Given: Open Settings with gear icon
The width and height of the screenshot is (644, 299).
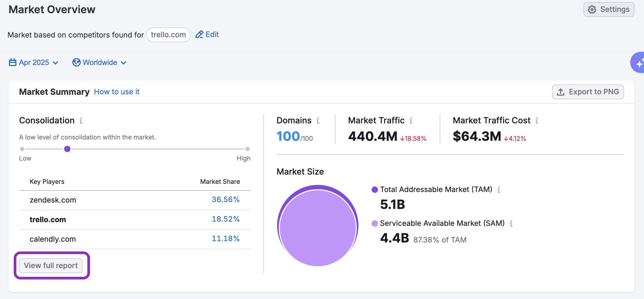Looking at the screenshot, I should [609, 10].
